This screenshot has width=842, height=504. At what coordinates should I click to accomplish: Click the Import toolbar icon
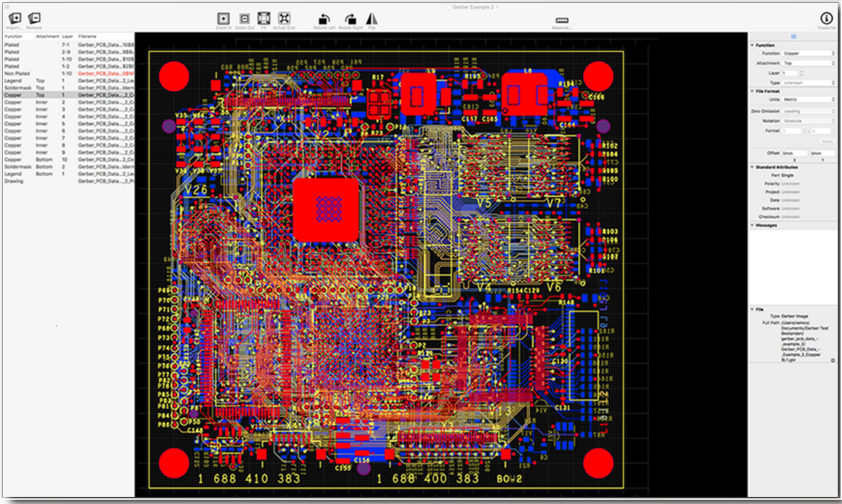(x=15, y=18)
